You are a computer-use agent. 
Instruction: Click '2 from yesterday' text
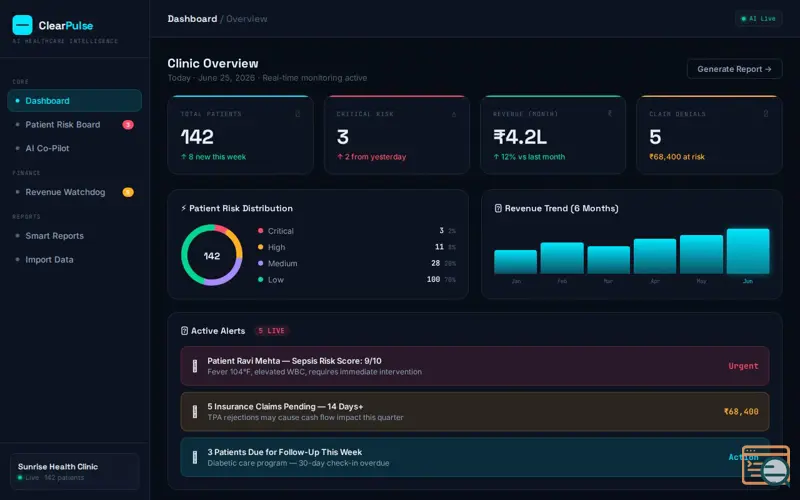pos(371,157)
